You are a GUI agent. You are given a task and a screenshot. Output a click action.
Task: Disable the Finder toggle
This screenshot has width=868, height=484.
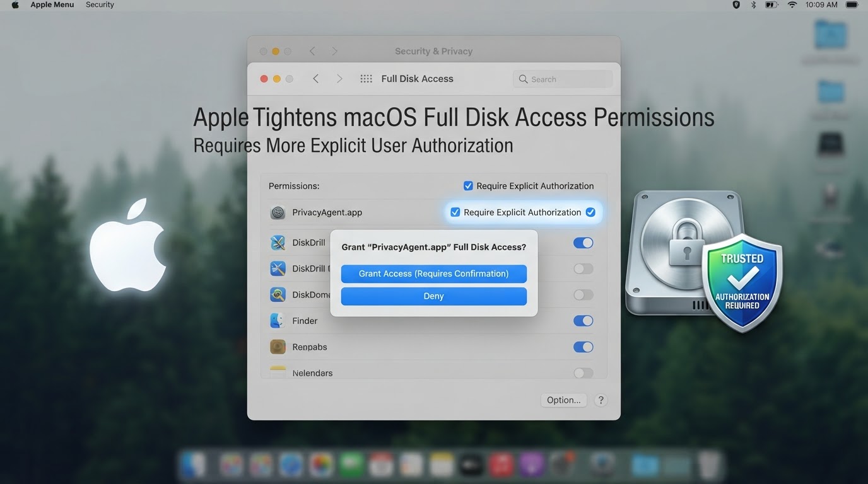click(x=584, y=321)
